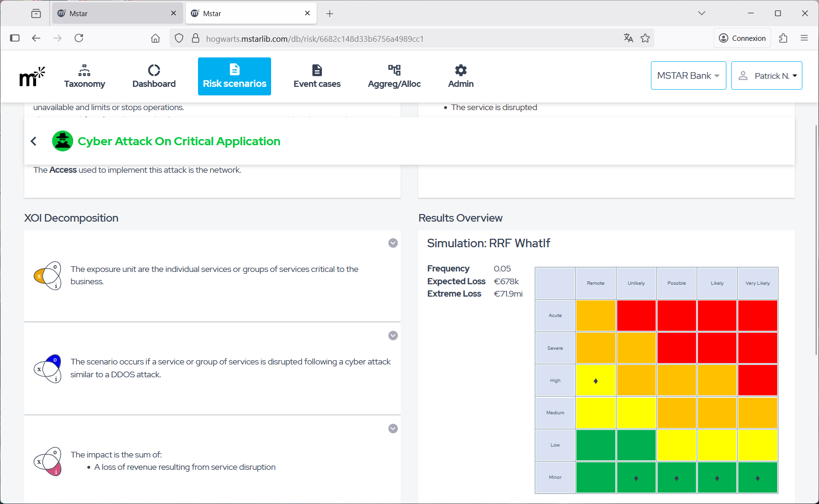
Task: Open the Taxonomy section
Action: click(x=85, y=76)
